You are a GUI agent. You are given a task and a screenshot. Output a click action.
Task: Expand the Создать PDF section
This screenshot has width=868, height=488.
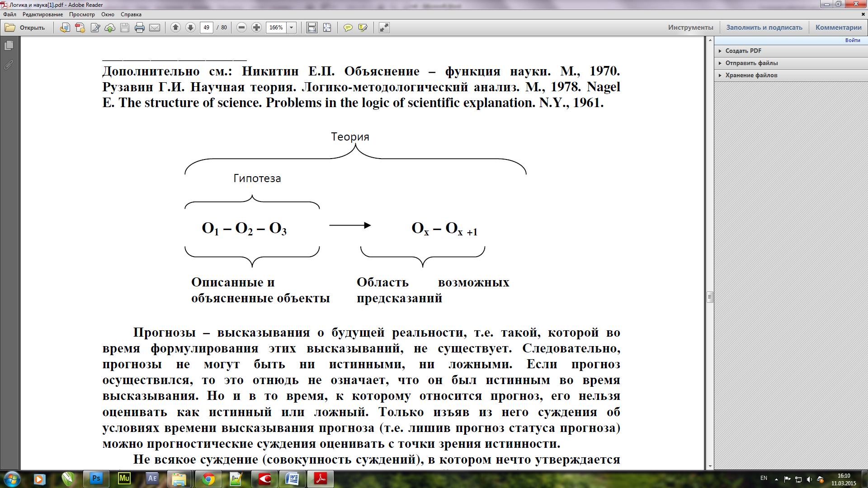tap(791, 51)
